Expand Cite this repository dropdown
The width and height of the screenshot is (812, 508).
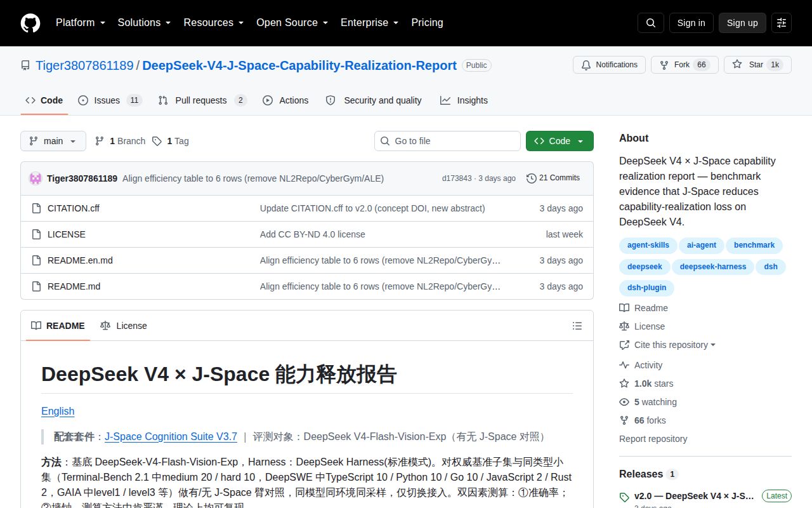(x=667, y=345)
